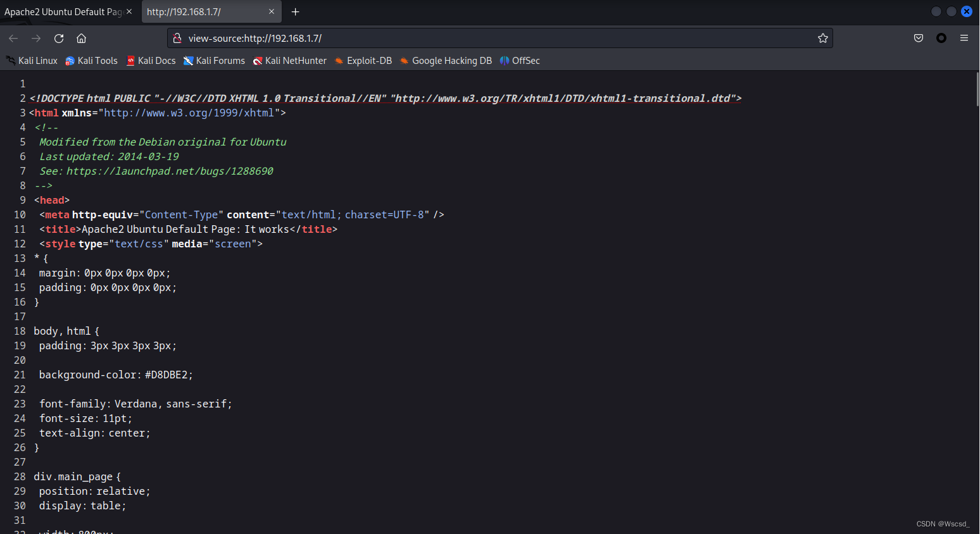Open Kali Tools bookmark

coord(92,61)
